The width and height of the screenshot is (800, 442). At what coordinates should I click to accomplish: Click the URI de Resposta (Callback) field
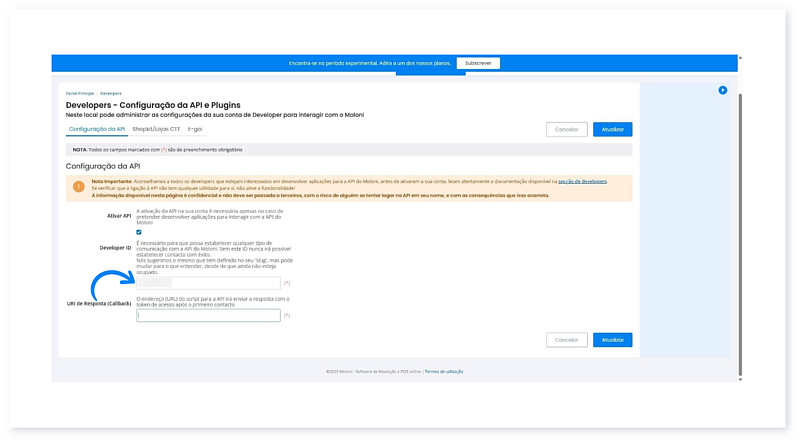point(208,315)
